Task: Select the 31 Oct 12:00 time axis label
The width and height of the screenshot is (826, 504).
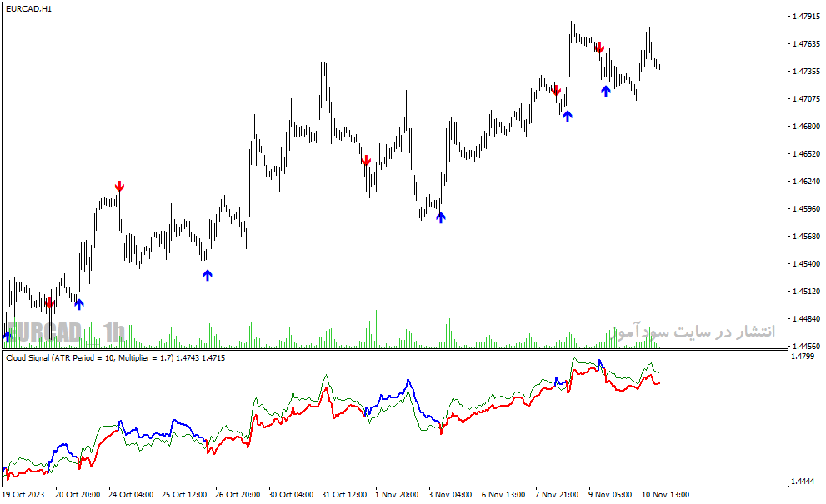Action: click(344, 495)
